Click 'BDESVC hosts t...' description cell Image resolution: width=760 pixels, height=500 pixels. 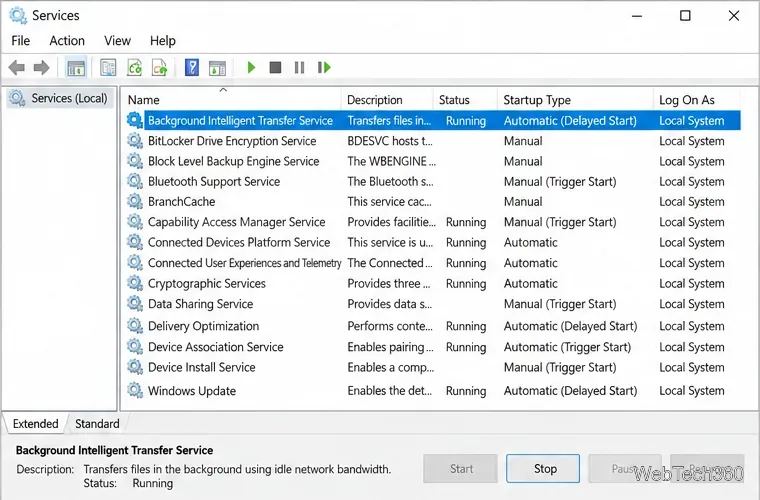pyautogui.click(x=390, y=141)
